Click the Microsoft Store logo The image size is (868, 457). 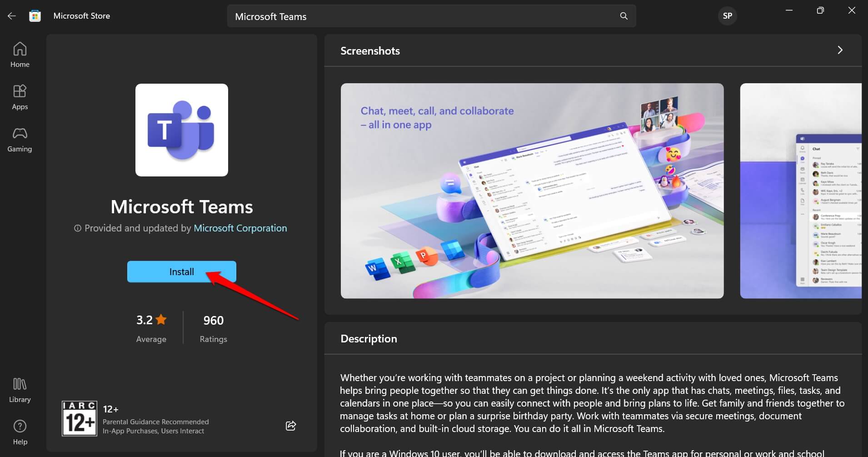[35, 15]
